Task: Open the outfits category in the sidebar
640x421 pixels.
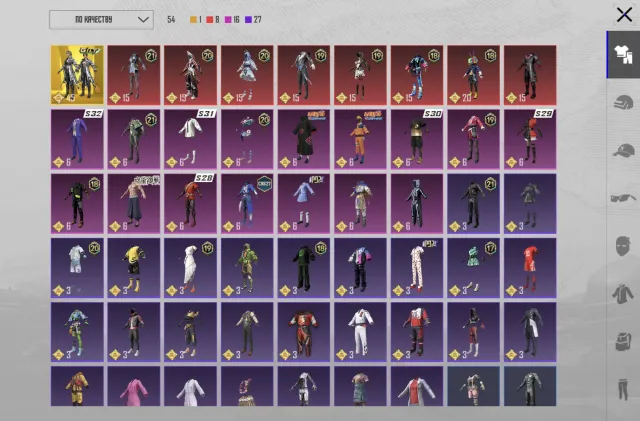Action: [623, 55]
